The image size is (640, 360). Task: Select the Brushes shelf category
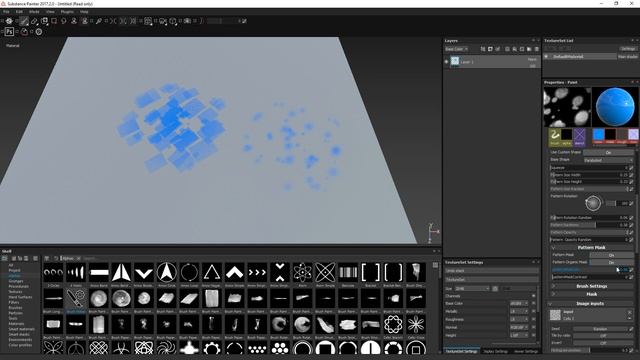pyautogui.click(x=15, y=308)
